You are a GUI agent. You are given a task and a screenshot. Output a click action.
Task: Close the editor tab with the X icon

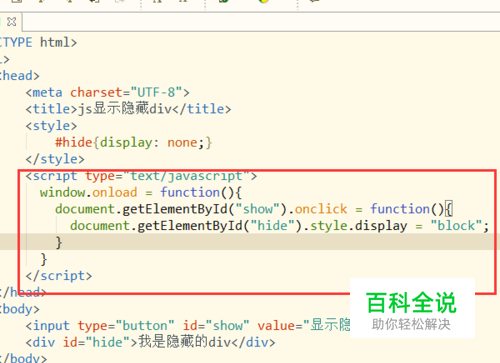[x=12, y=22]
